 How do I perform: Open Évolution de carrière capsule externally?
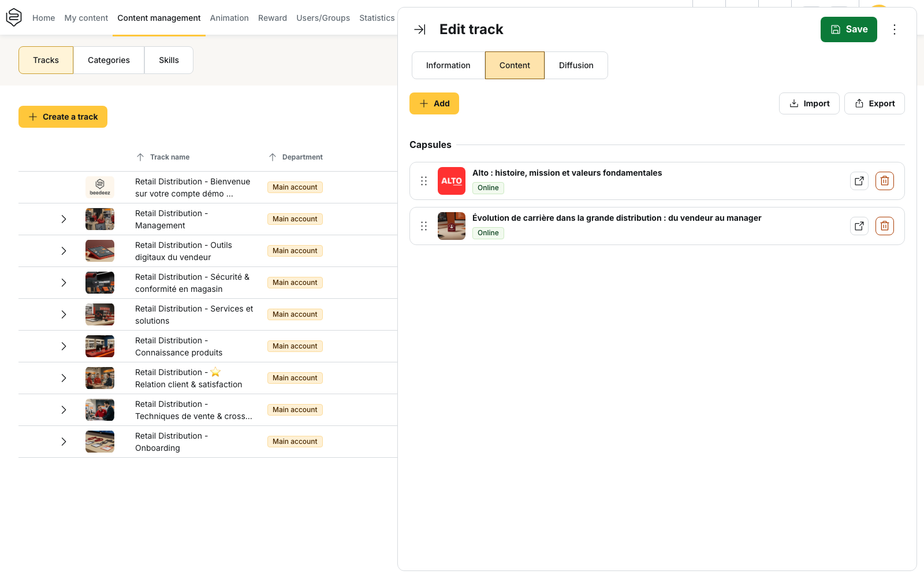pyautogui.click(x=859, y=226)
